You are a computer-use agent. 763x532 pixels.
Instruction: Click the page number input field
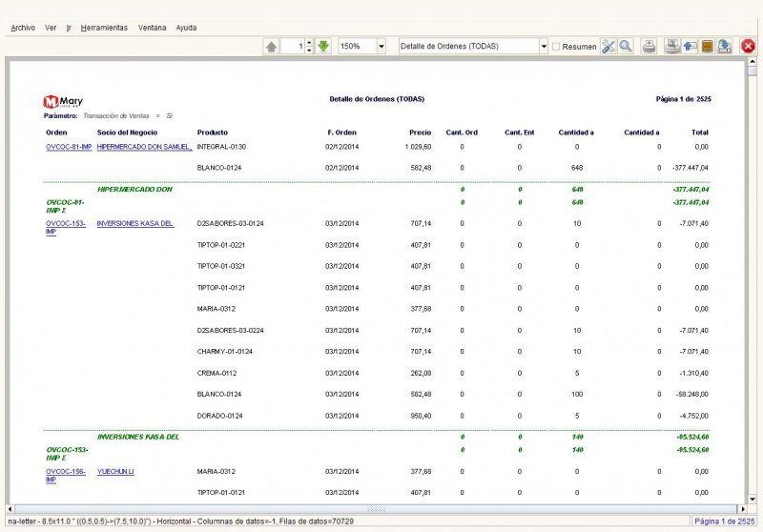294,47
